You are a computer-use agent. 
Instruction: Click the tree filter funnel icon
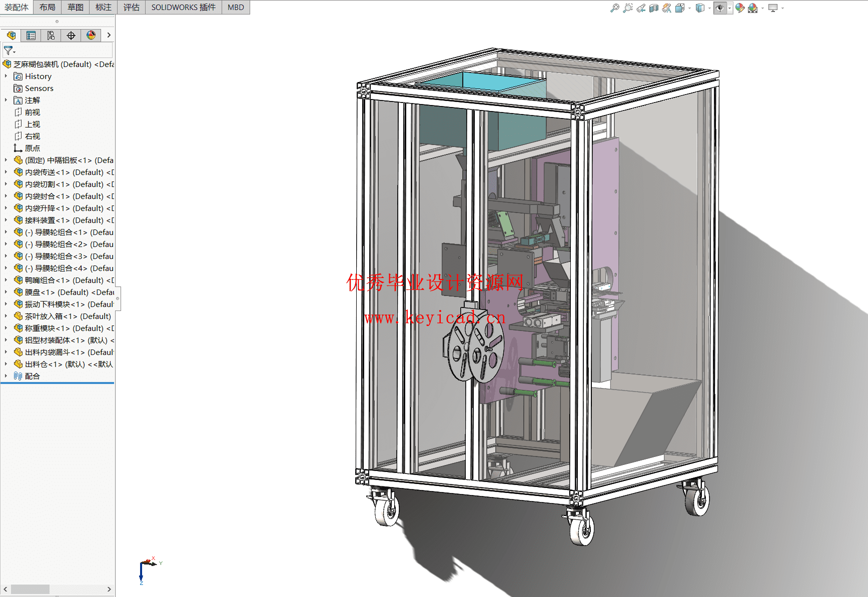pos(9,50)
